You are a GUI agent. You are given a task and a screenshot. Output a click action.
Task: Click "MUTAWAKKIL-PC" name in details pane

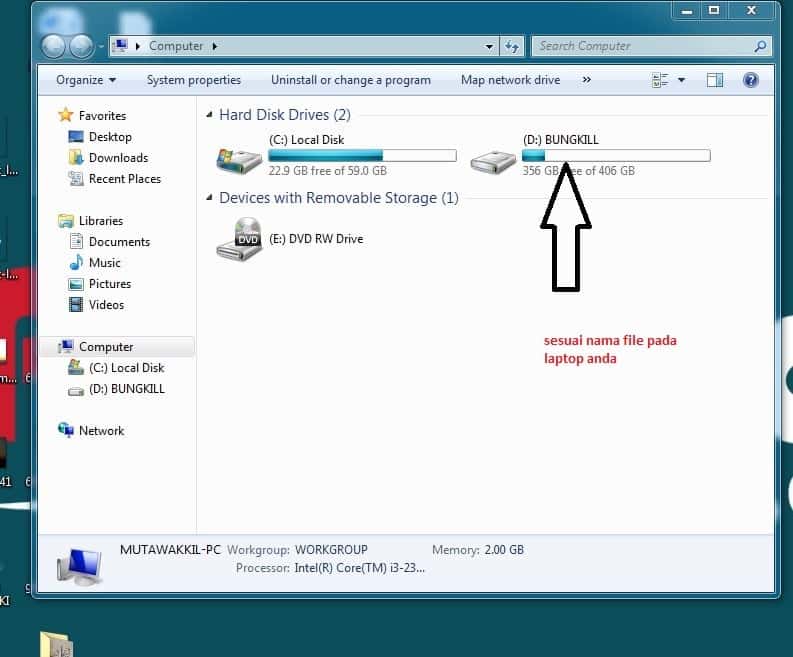pyautogui.click(x=170, y=550)
